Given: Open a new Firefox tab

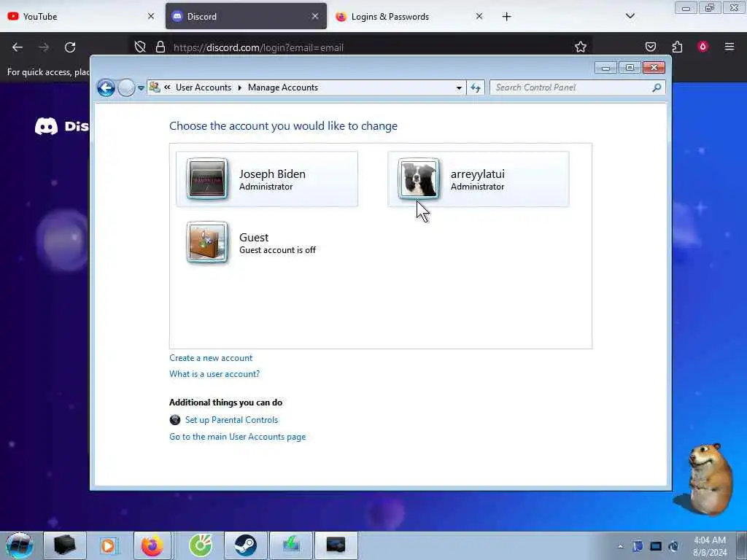Looking at the screenshot, I should pos(506,17).
